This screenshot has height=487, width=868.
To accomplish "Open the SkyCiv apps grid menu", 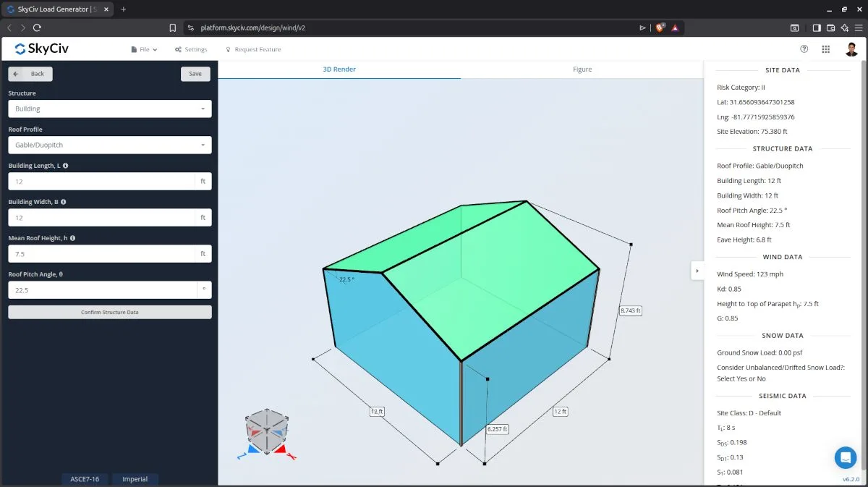I will [825, 49].
